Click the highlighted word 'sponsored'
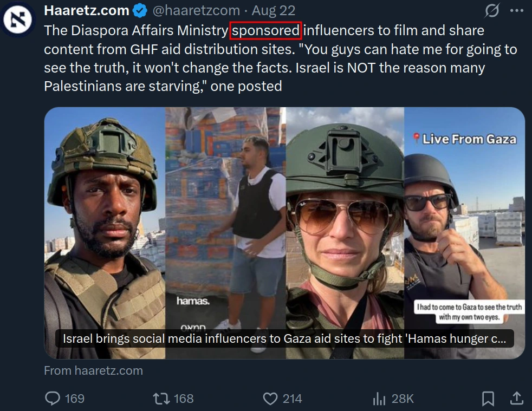The image size is (532, 411). (265, 30)
